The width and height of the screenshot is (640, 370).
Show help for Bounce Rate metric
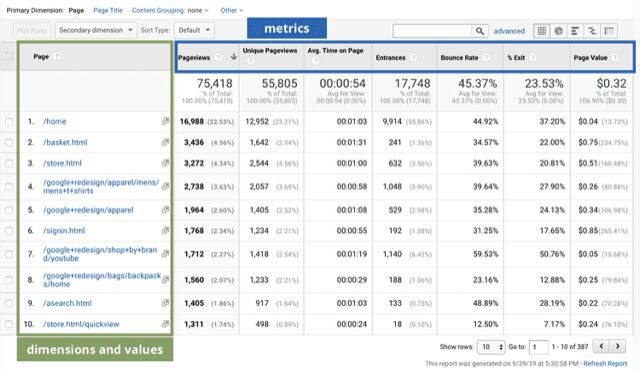[486, 58]
